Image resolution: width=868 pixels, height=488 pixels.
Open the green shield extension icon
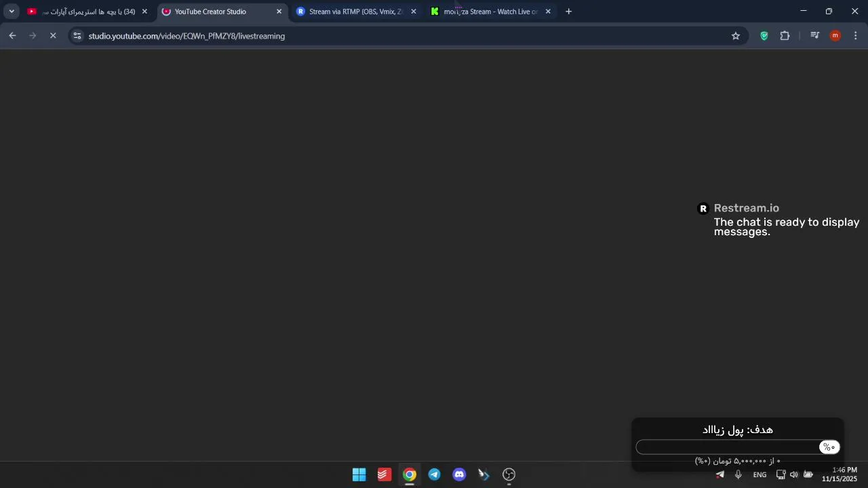click(764, 36)
